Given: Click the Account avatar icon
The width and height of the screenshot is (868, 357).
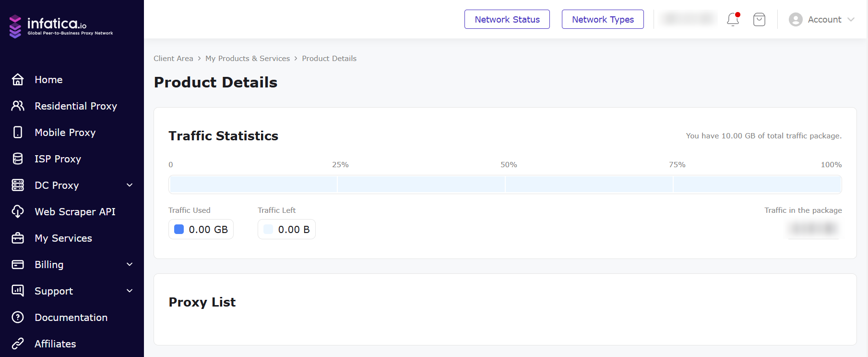Looking at the screenshot, I should coord(796,19).
